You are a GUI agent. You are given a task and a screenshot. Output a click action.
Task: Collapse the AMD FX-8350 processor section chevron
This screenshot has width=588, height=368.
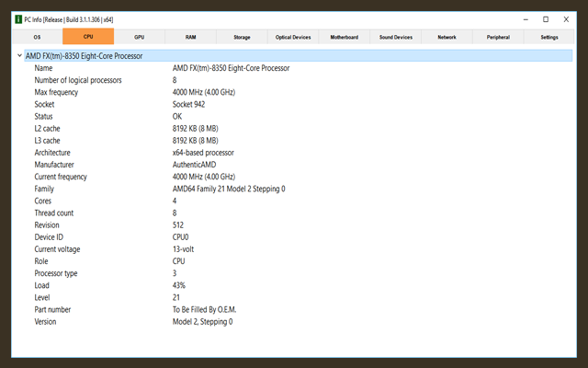click(x=20, y=56)
